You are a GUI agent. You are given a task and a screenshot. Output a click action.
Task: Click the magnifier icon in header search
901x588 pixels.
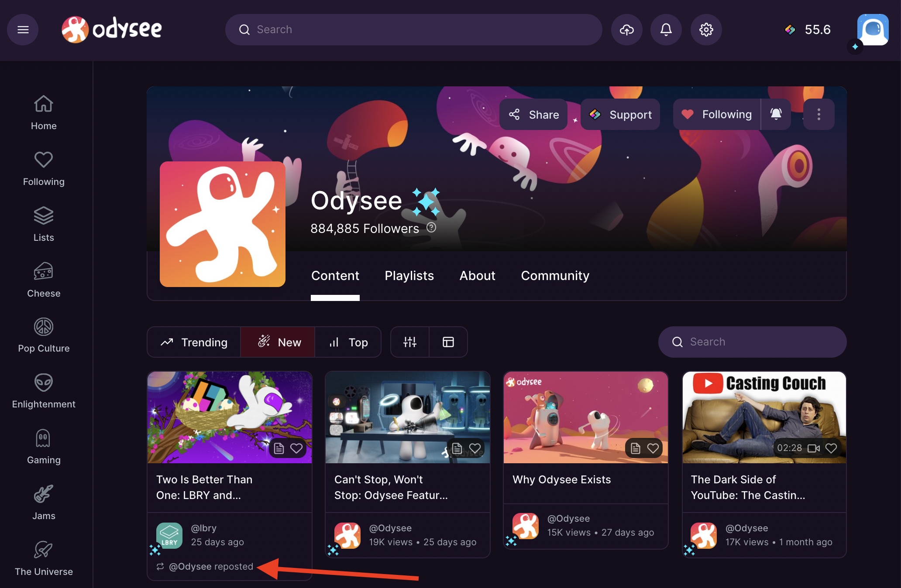point(244,30)
